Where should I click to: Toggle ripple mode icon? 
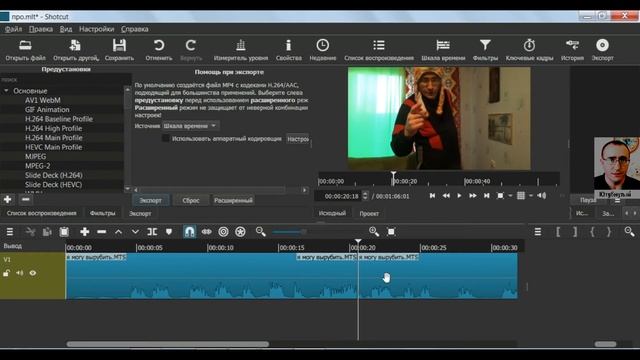pos(223,232)
